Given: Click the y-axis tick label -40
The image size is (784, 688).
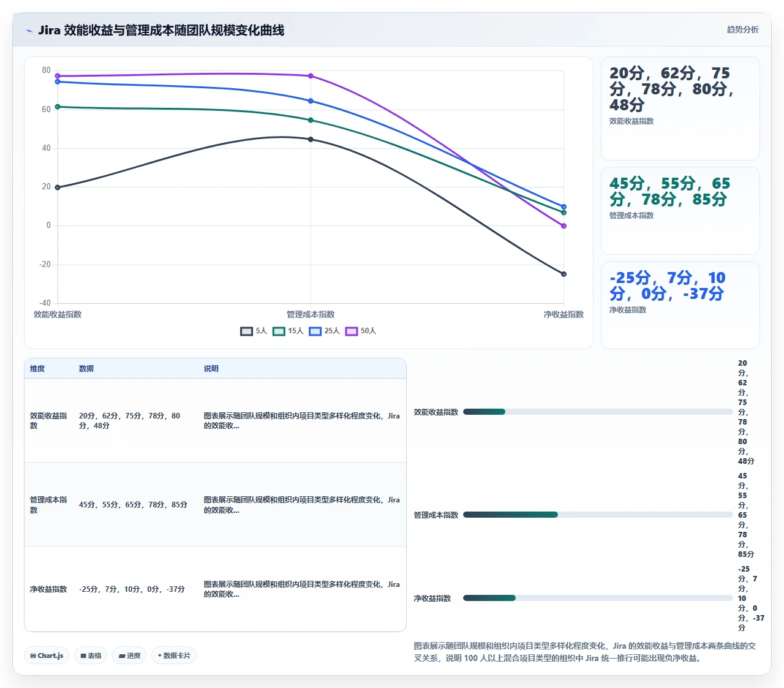Looking at the screenshot, I should [45, 303].
